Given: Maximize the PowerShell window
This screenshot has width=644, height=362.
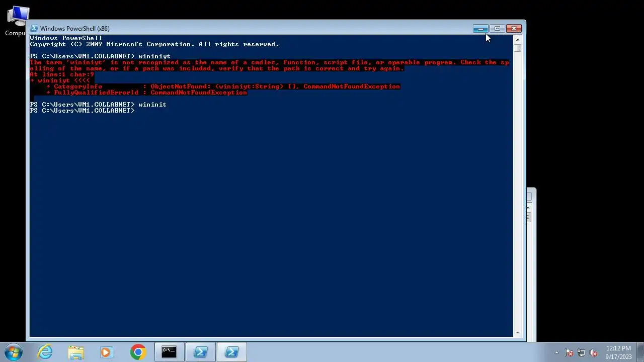Looking at the screenshot, I should point(497,29).
